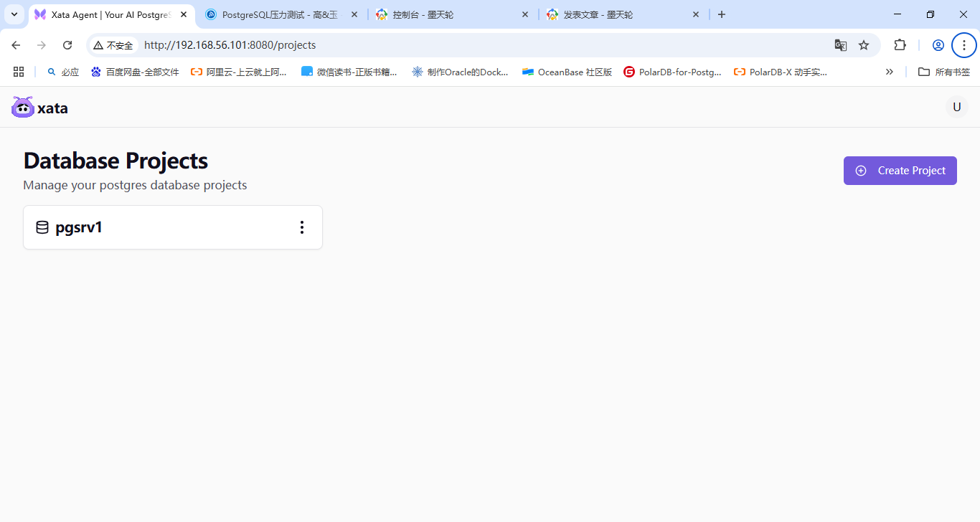Open a new browser tab with plus
Screen dimensions: 980x522
tap(721, 14)
